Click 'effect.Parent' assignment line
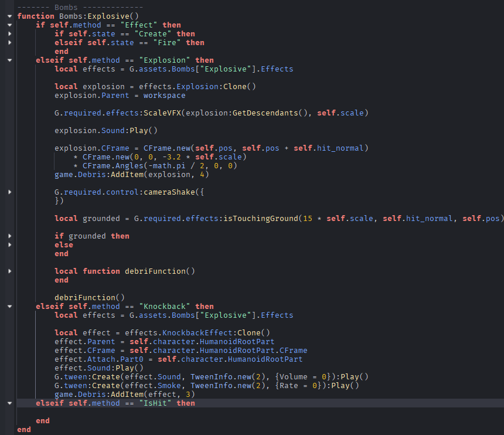 tap(164, 341)
